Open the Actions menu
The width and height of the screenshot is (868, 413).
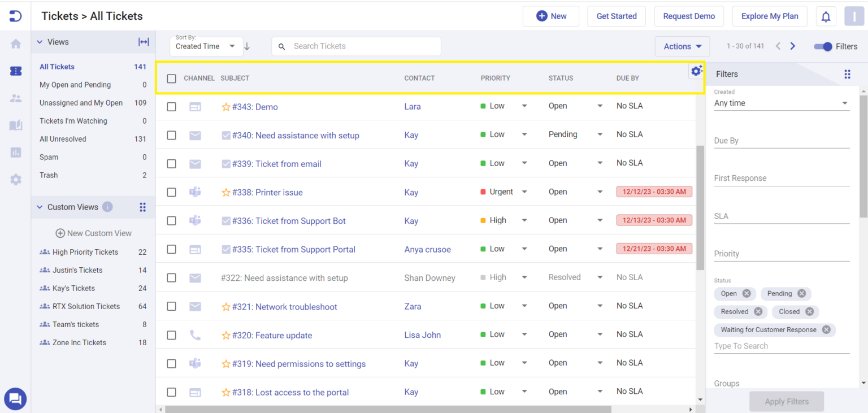(682, 46)
